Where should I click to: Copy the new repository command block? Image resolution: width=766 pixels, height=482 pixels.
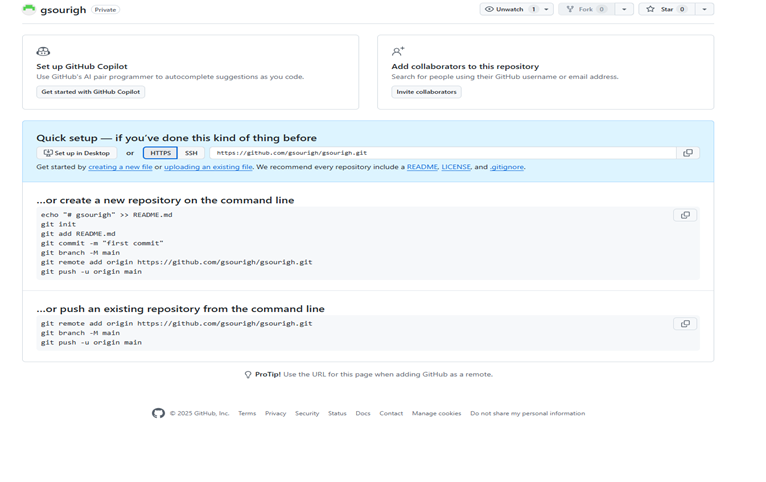685,215
